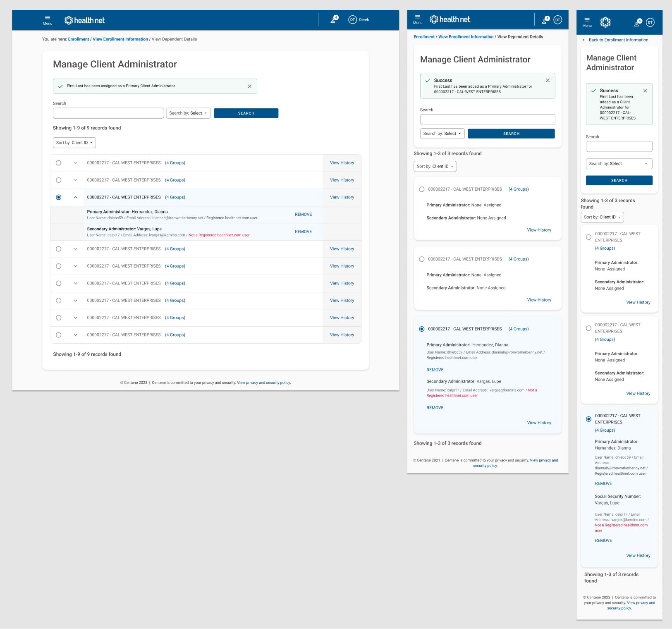Screen dimensions: 672x629
Task: Dismiss the 'Primary Client Administrator' success banner
Action: (249, 86)
